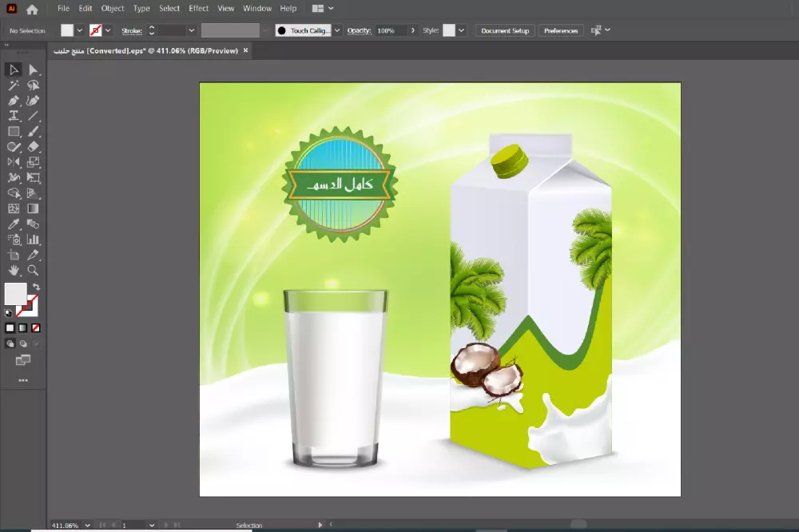The height and width of the screenshot is (532, 799).
Task: Click the artboard number field
Action: (132, 525)
